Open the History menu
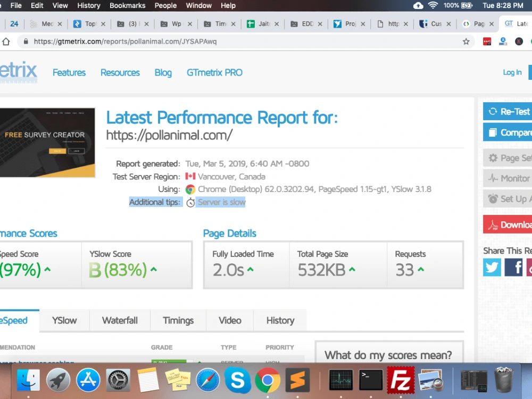 click(88, 5)
